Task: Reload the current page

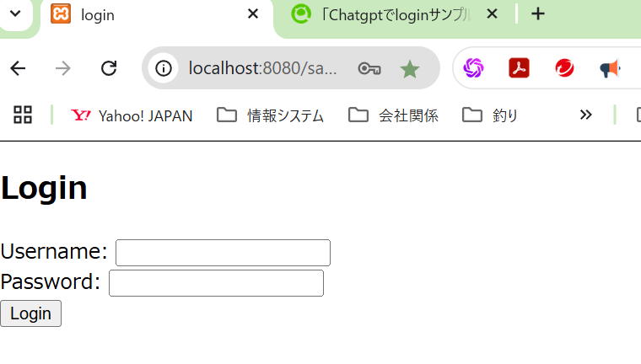Action: [x=109, y=68]
